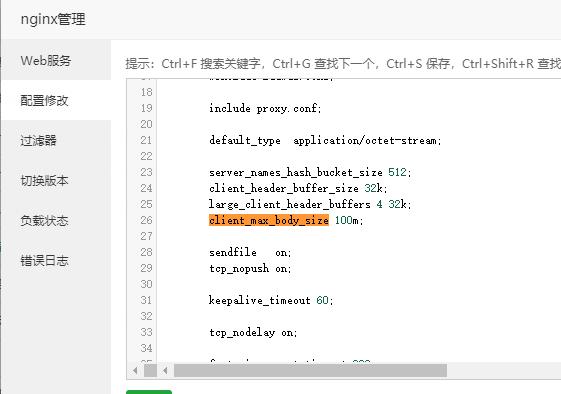The height and width of the screenshot is (394, 561).
Task: Click the sendfile on; line
Action: [x=250, y=252]
